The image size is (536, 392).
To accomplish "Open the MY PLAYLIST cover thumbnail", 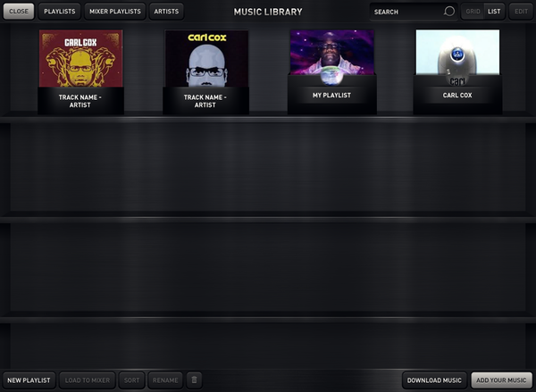I will (332, 53).
